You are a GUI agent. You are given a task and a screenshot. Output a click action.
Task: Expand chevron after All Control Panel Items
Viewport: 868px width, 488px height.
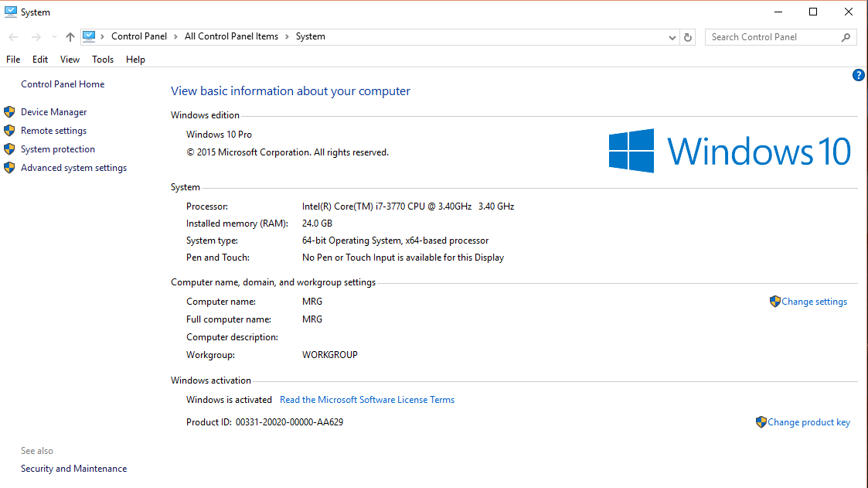coord(288,36)
